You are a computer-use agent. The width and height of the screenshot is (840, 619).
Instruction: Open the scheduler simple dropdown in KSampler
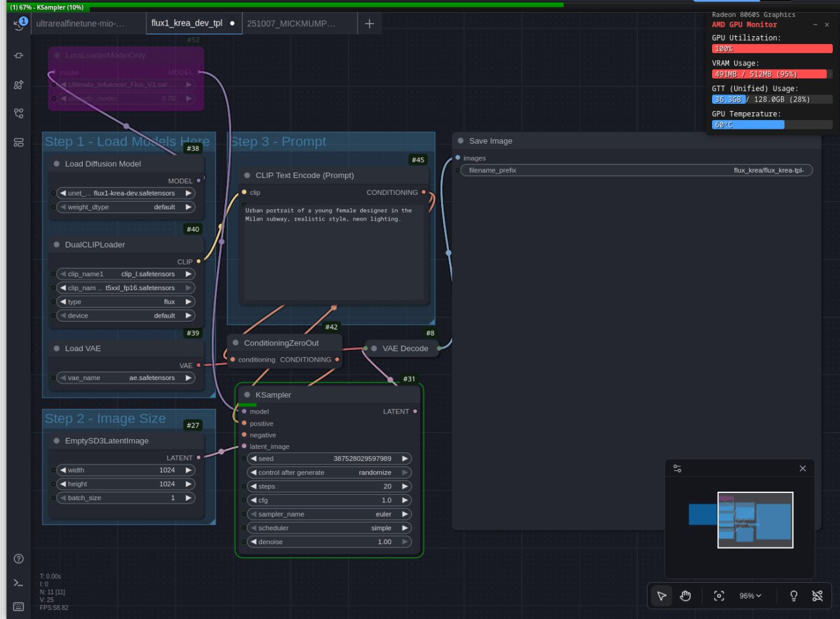click(329, 528)
